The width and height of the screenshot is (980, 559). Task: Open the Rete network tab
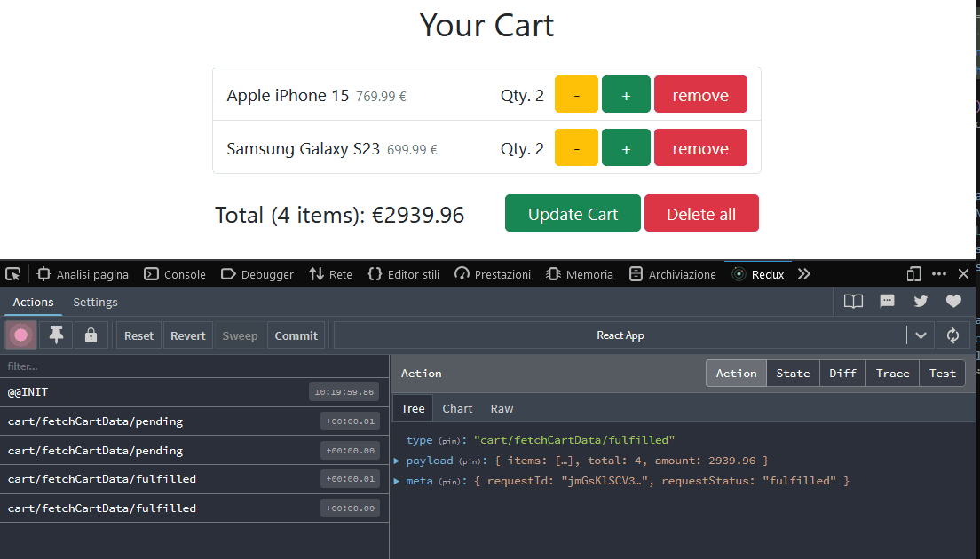click(330, 274)
